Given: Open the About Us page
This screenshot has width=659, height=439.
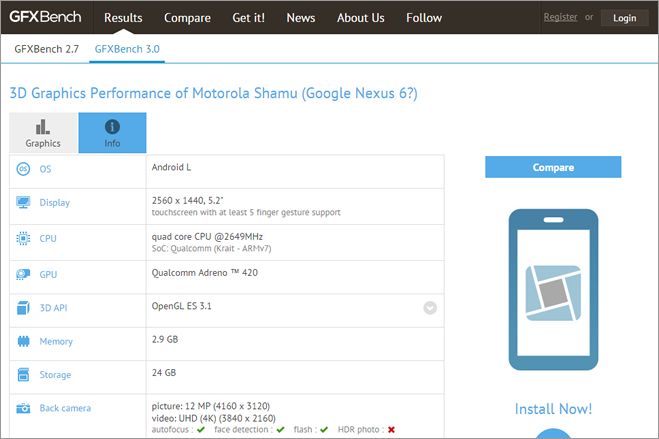Looking at the screenshot, I should pyautogui.click(x=361, y=18).
